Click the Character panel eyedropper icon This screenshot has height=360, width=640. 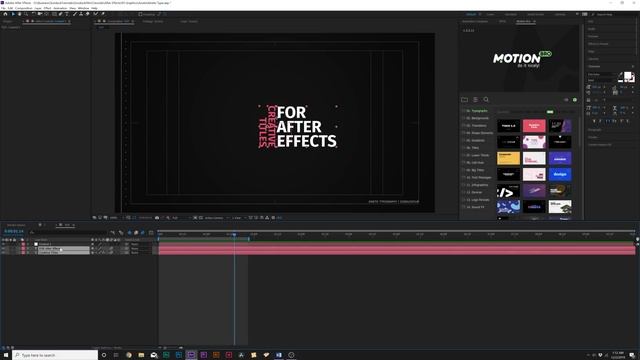tap(621, 74)
